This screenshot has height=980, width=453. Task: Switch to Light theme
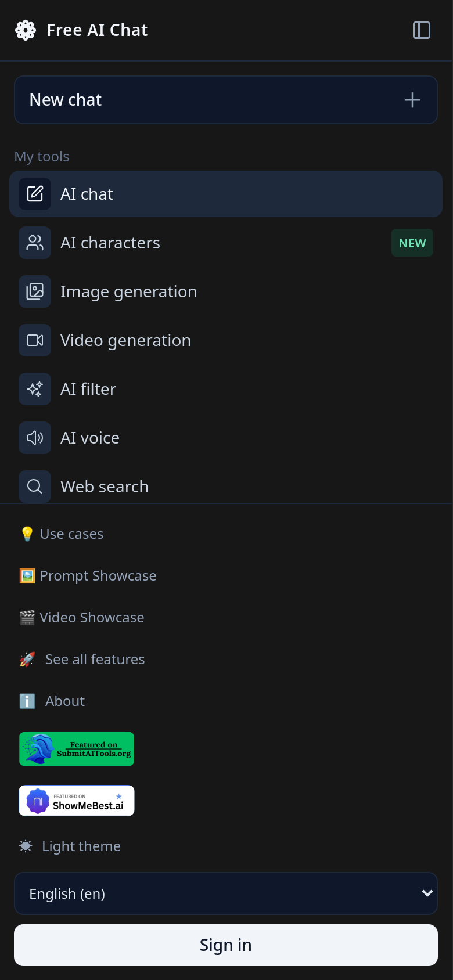point(70,846)
